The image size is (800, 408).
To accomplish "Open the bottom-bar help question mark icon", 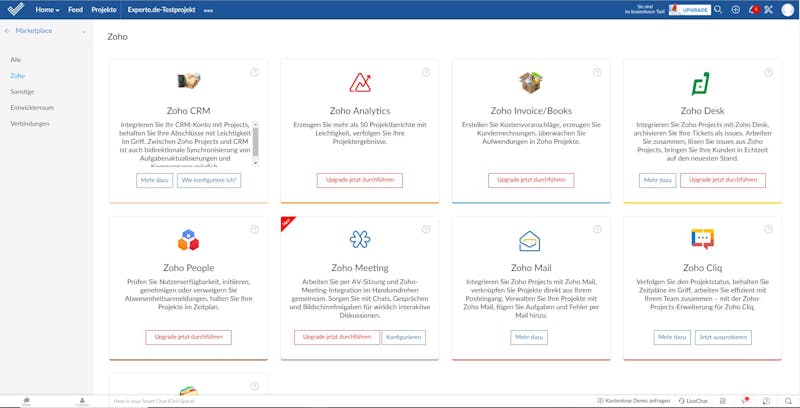I will pyautogui.click(x=766, y=401).
